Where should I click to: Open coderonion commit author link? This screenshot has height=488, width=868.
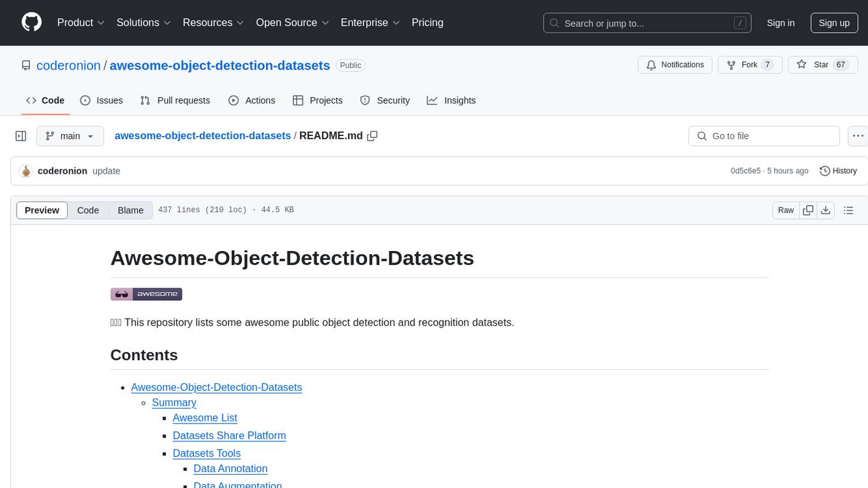pyautogui.click(x=63, y=171)
